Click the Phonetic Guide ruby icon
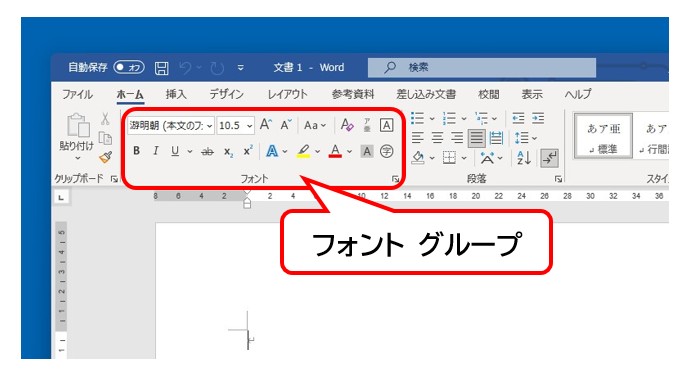 367,126
